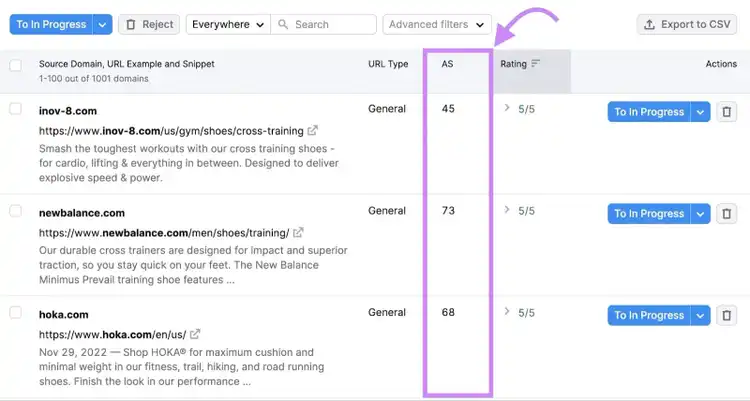The image size is (750, 401).
Task: Click the Reject button
Action: (149, 24)
